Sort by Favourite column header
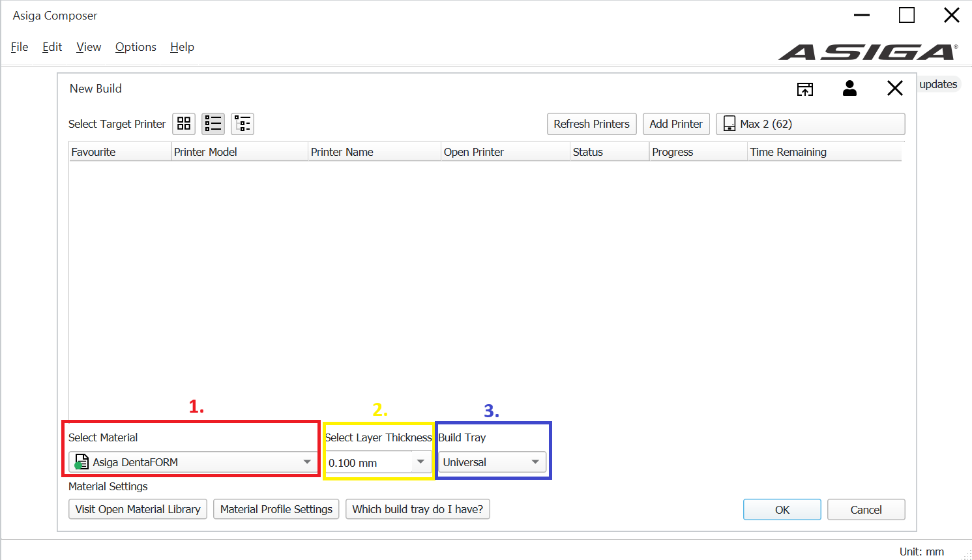972x560 pixels. tap(120, 152)
